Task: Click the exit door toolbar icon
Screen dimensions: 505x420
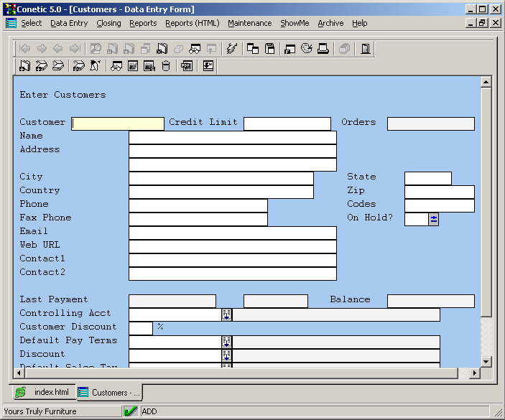Action: pos(366,49)
